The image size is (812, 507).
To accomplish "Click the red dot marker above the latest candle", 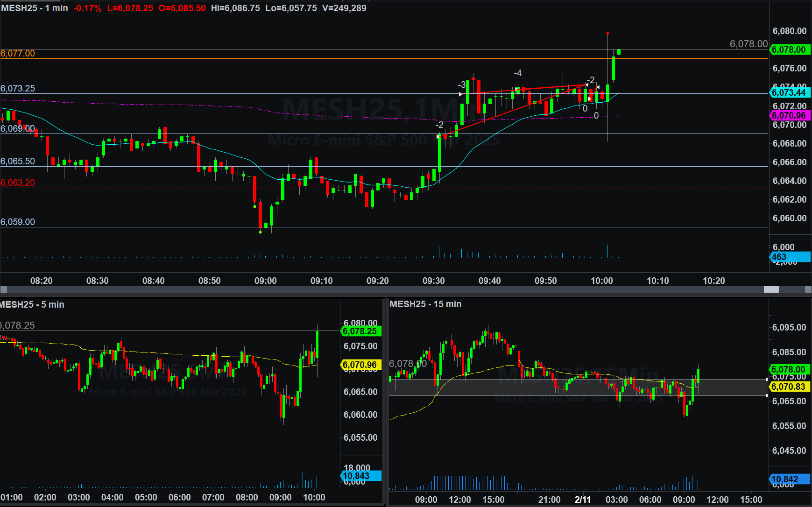I will [607, 33].
